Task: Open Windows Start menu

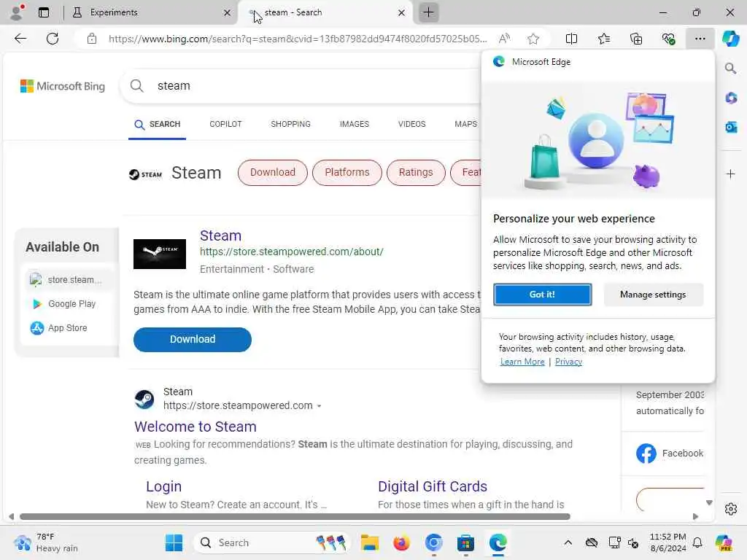Action: (x=174, y=542)
